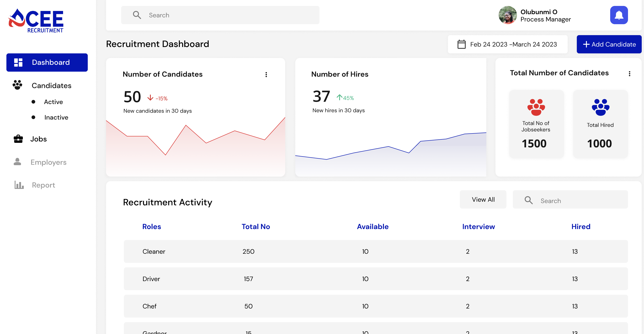Viewport: 644px width, 334px height.
Task: Click the calendar icon beside the date range
Action: 461,44
